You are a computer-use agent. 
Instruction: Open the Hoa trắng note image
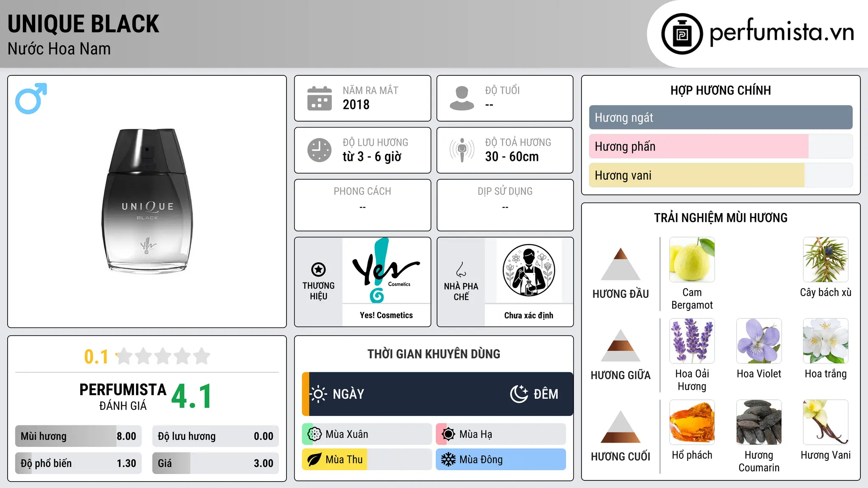tap(826, 341)
